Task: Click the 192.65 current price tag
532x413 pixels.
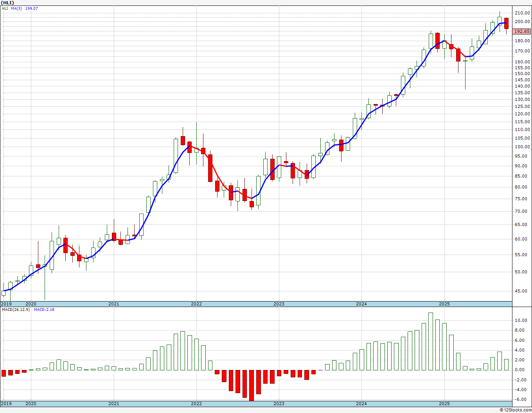Action: (x=521, y=31)
